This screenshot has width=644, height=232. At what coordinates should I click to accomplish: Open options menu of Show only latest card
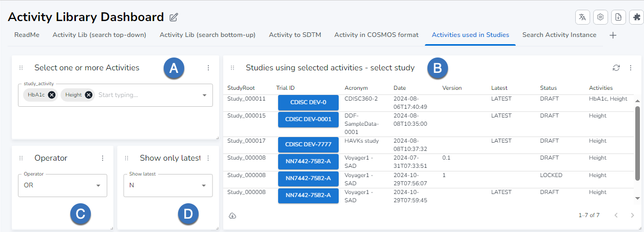tap(208, 158)
